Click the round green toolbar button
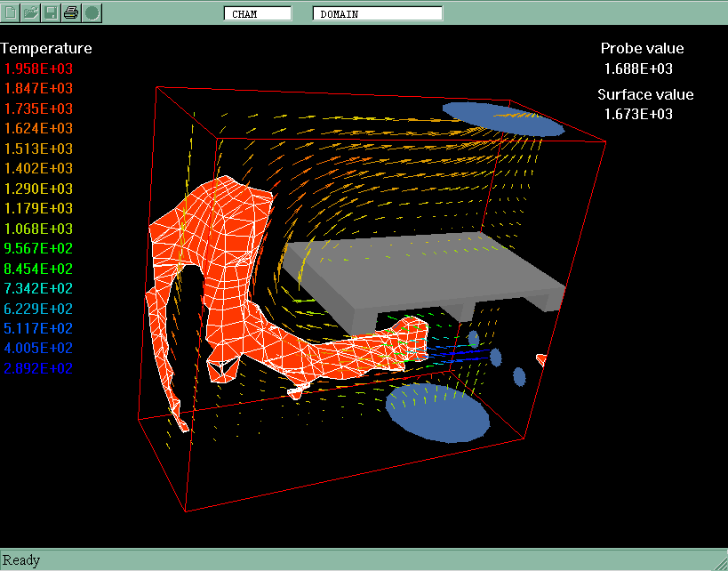The height and width of the screenshot is (571, 728). click(x=92, y=12)
